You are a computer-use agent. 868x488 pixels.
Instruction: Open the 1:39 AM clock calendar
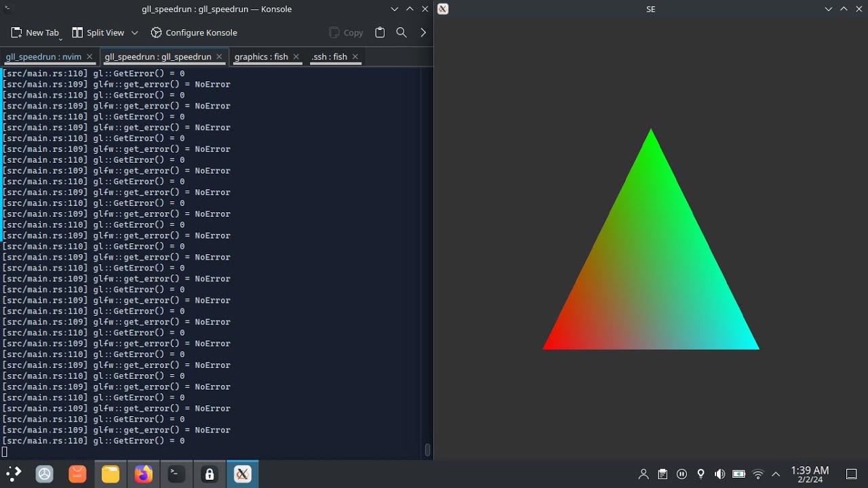[810, 474]
